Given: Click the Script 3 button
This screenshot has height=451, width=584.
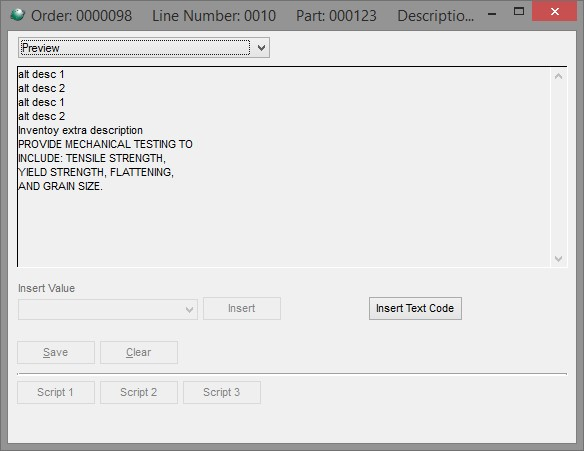Looking at the screenshot, I should point(222,392).
